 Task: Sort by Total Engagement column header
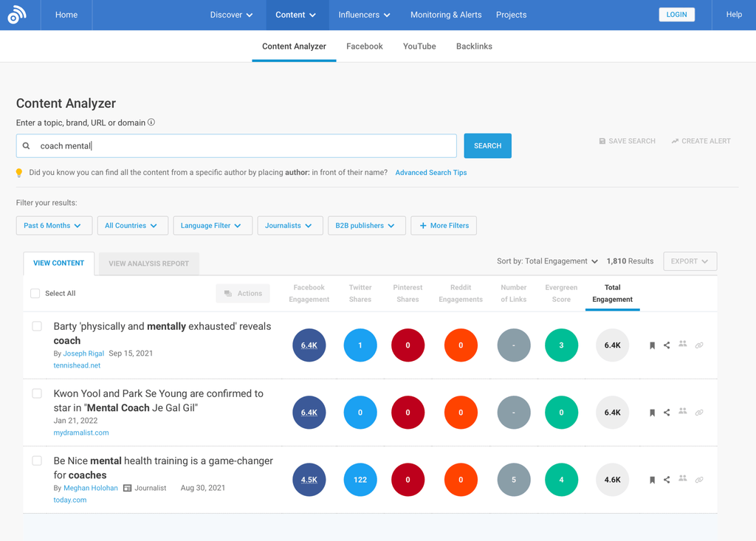(612, 293)
